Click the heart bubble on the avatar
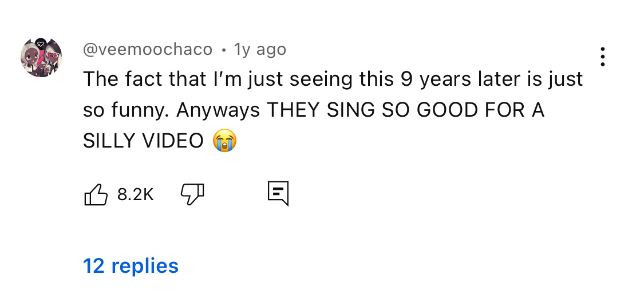 pos(41,43)
